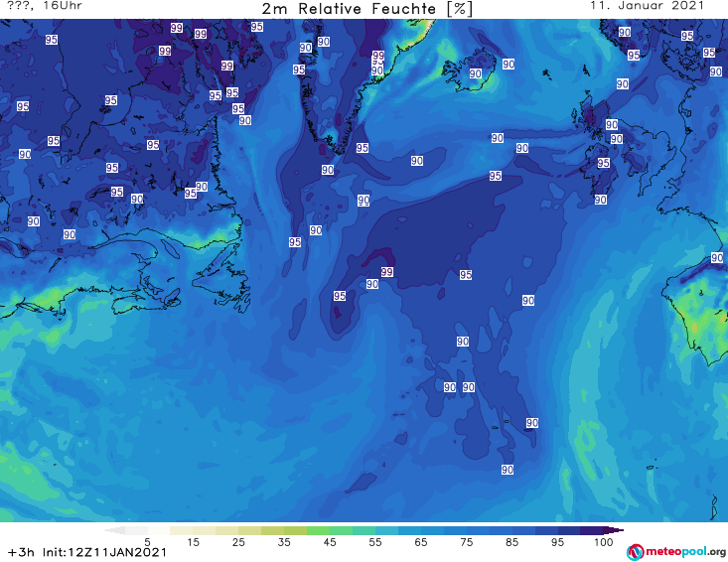Screen dimensions: 728x562
Task: Click the legend value '75'
Action: click(x=466, y=541)
